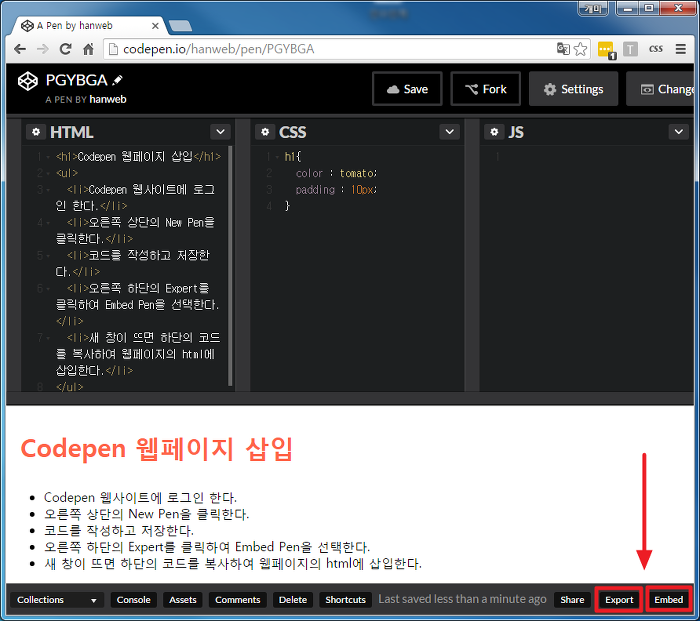
Task: Open browser home page
Action: coord(88,49)
